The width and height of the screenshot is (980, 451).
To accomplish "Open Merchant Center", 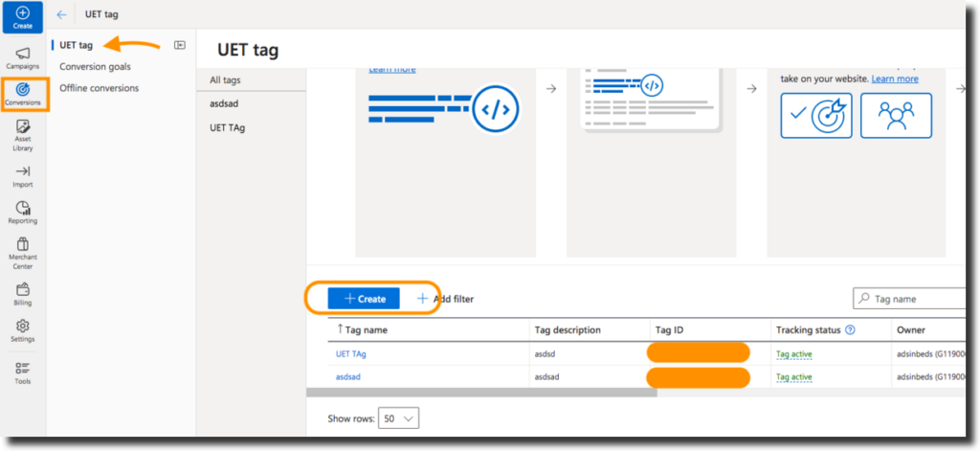I will point(22,253).
